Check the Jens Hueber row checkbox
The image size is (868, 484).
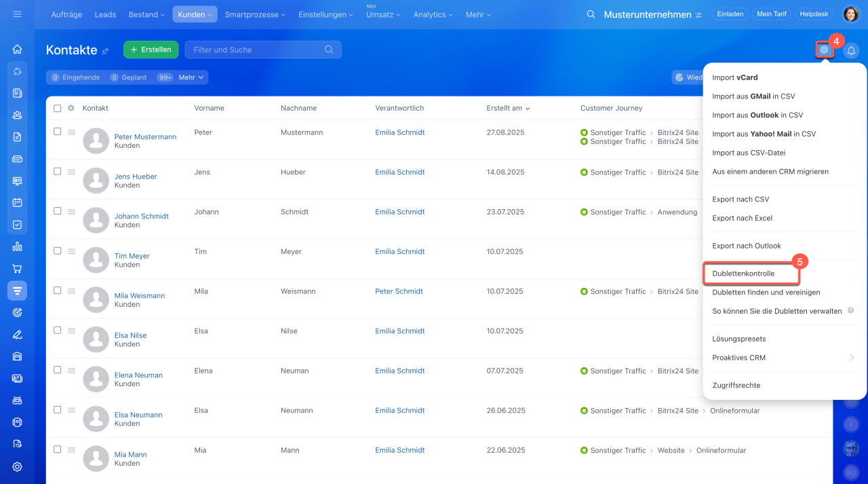click(x=57, y=171)
